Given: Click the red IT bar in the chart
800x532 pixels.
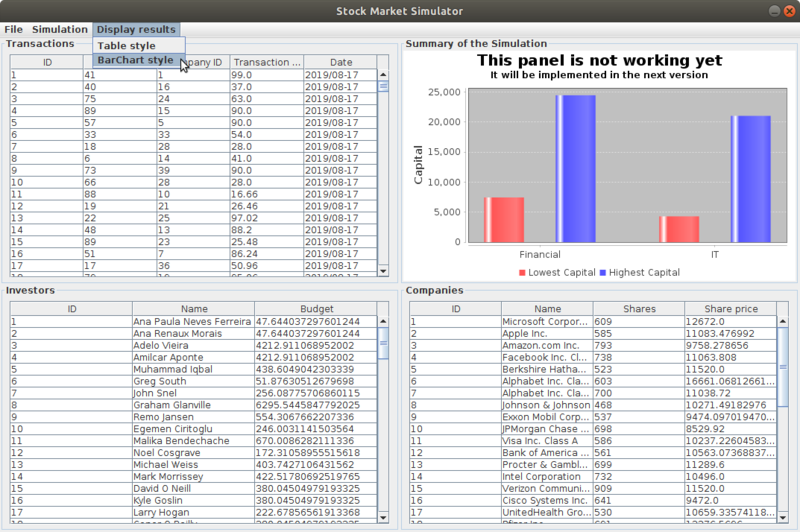Looking at the screenshot, I should [679, 229].
